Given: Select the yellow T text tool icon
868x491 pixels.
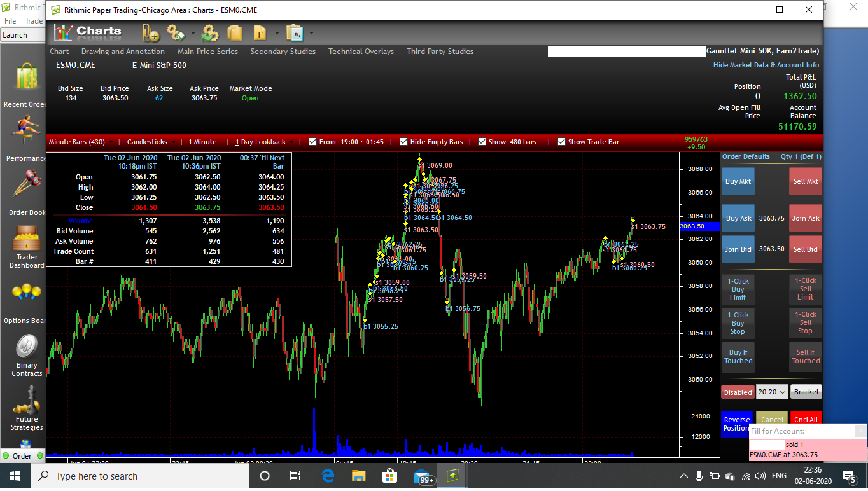Looking at the screenshot, I should click(x=260, y=32).
